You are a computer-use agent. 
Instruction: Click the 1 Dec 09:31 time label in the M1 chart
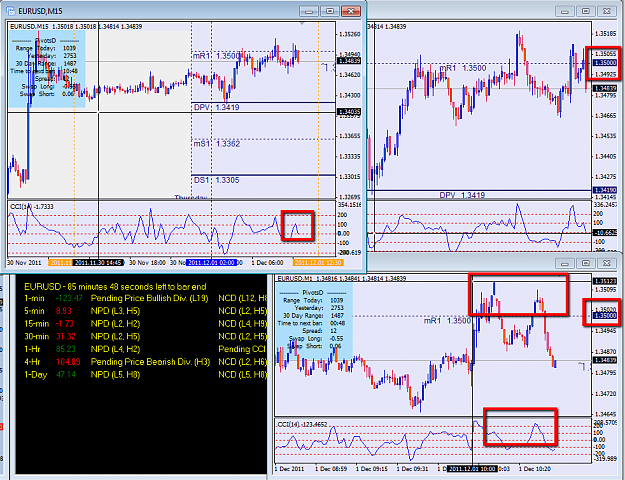click(x=413, y=469)
